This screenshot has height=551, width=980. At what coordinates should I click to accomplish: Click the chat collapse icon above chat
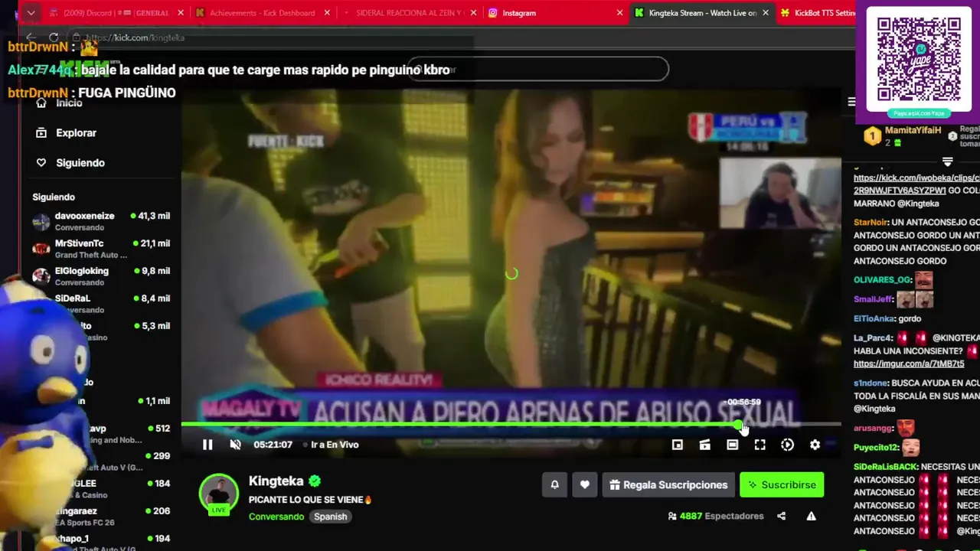(x=851, y=102)
